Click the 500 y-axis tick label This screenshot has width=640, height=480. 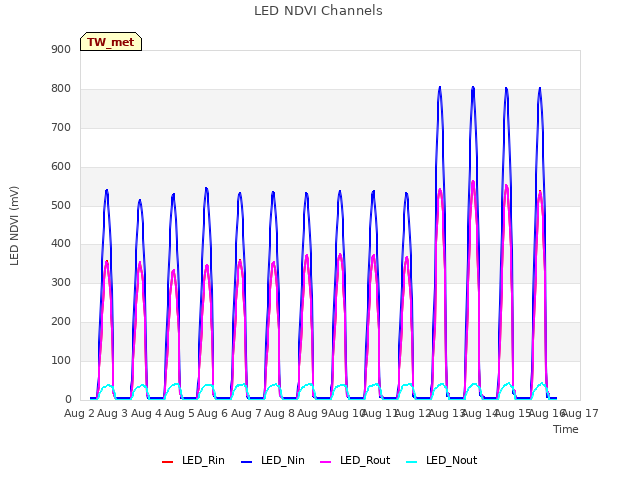pos(61,205)
